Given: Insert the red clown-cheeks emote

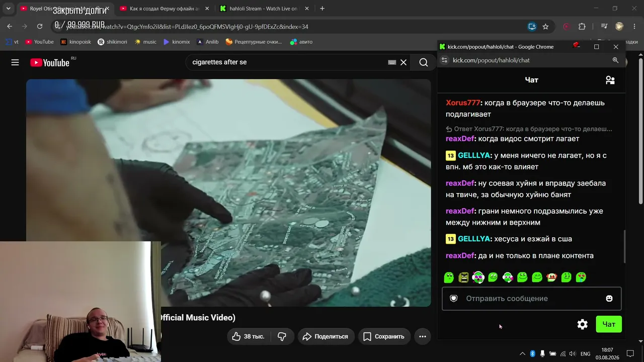Looking at the screenshot, I should point(552,277).
